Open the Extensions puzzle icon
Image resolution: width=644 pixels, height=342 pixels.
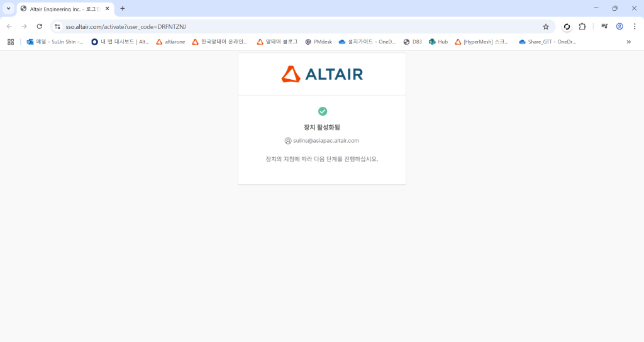tap(582, 26)
